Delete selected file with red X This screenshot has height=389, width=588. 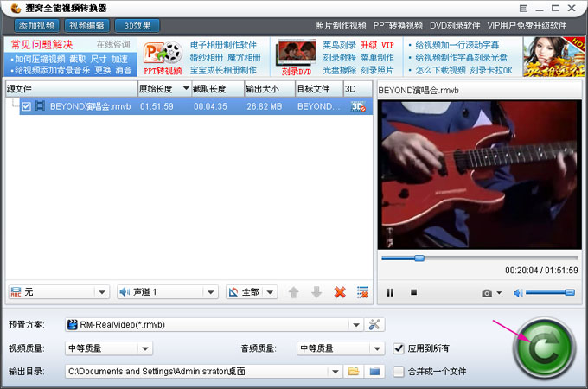click(340, 292)
